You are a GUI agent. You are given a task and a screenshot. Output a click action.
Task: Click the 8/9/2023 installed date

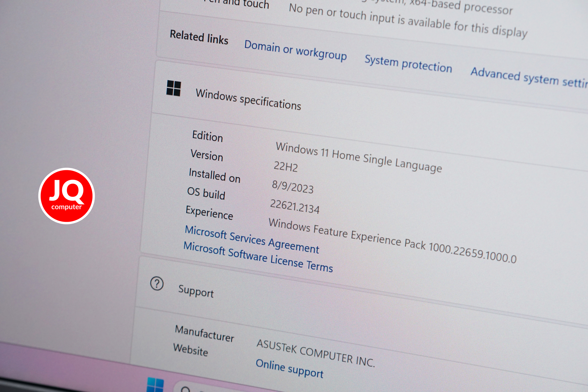click(x=293, y=187)
